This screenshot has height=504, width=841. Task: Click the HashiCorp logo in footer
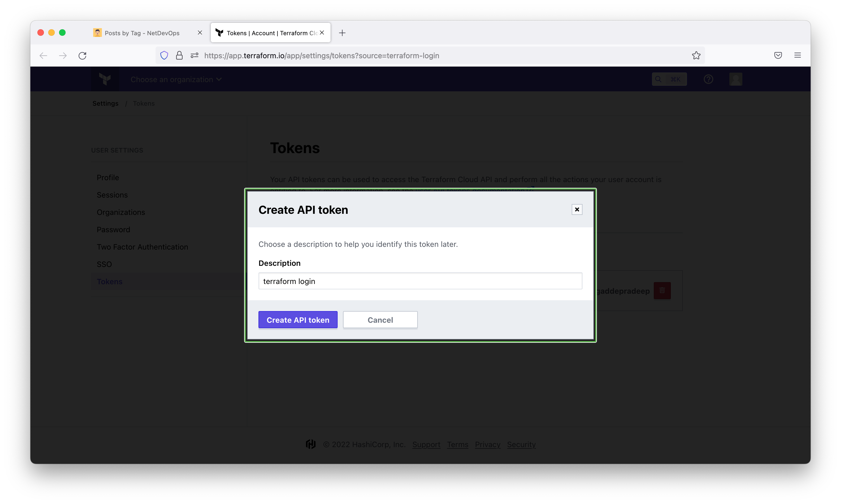pos(310,444)
